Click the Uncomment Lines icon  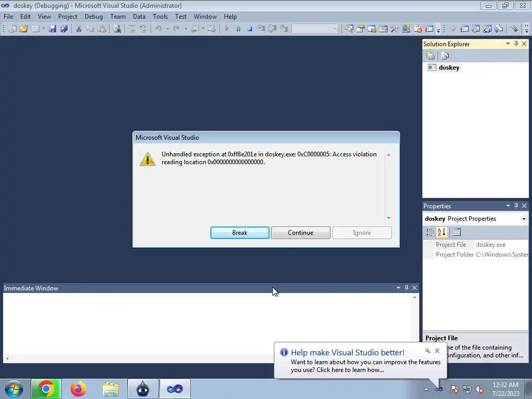[143, 29]
